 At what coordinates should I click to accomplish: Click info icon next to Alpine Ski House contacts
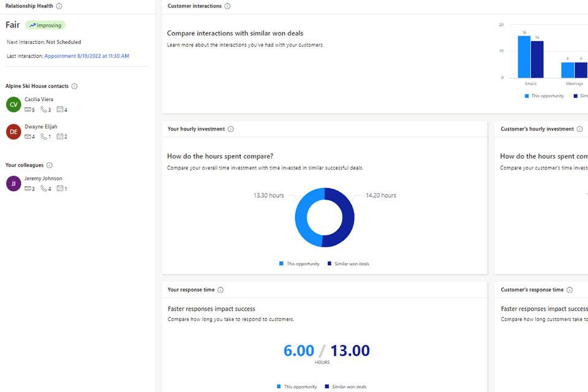coord(74,86)
